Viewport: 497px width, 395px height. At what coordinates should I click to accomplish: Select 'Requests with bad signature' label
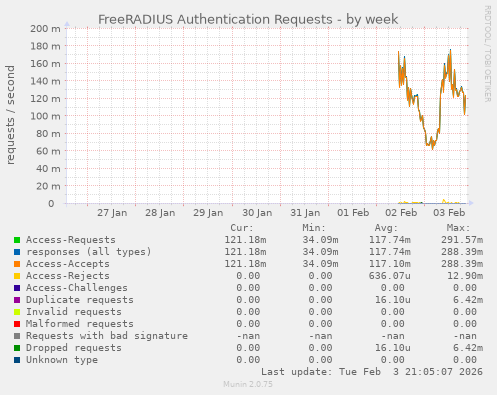(107, 336)
